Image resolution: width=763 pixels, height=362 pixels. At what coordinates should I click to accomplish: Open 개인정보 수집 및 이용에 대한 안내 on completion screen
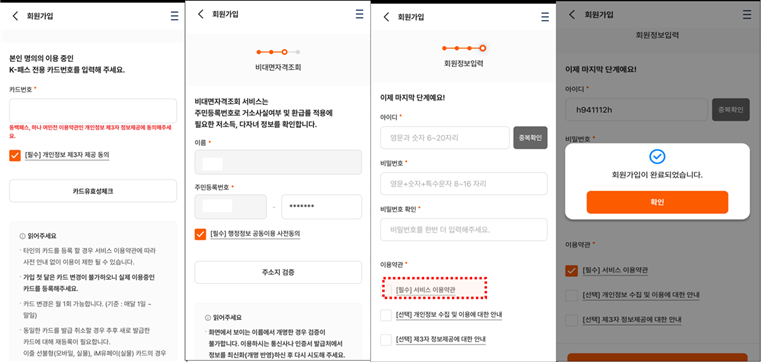pyautogui.click(x=641, y=295)
